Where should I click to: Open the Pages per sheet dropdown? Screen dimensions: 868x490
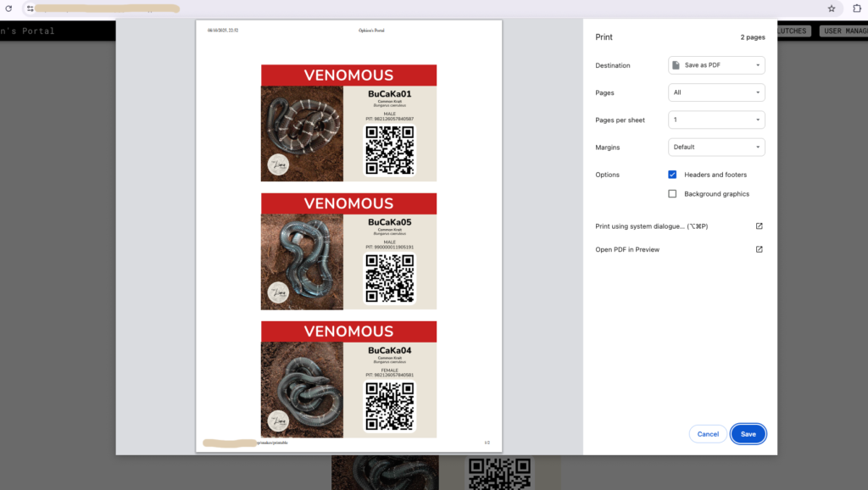pyautogui.click(x=716, y=120)
